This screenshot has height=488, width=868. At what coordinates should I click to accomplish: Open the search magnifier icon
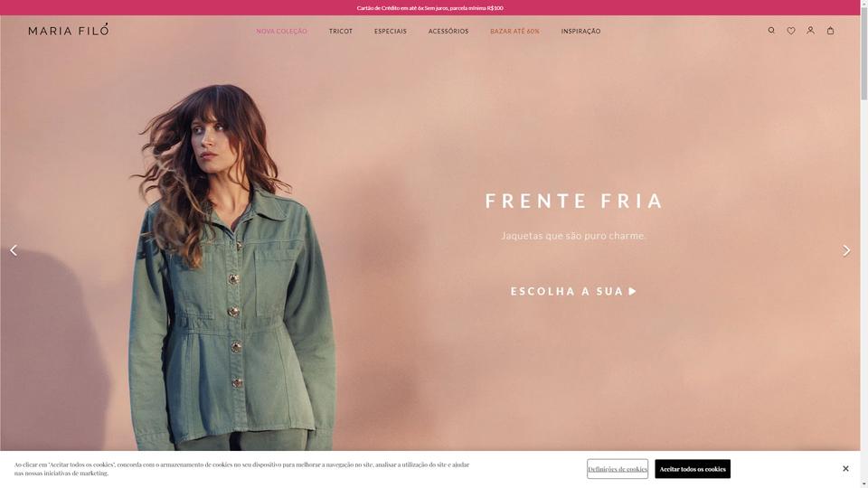coord(771,31)
